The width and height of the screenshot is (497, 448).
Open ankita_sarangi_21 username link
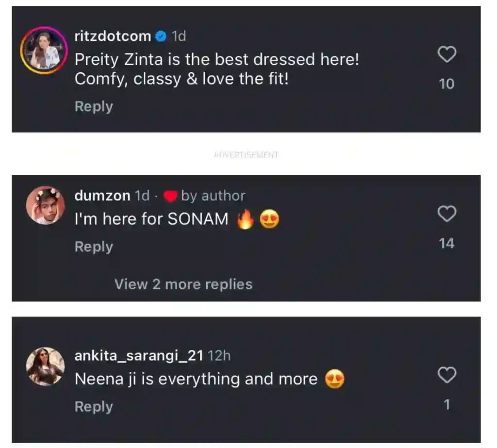coord(139,356)
